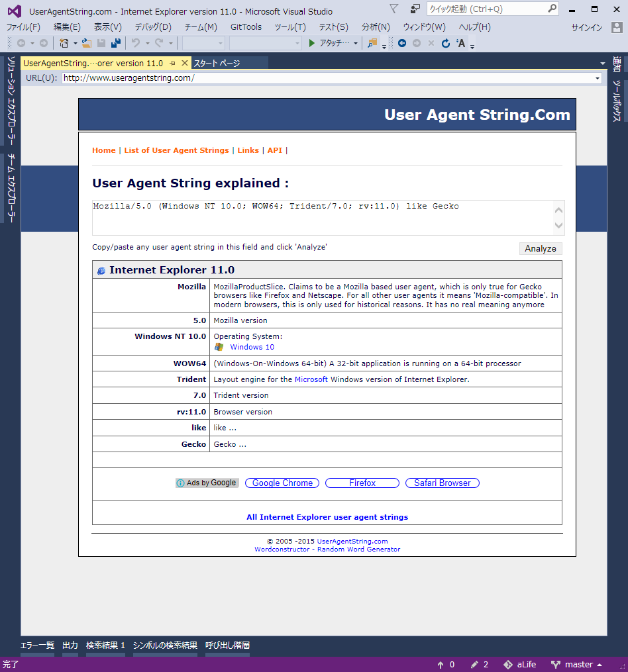Open the 検索結果 1 bottom tab
This screenshot has height=672, width=628.
tap(105, 645)
